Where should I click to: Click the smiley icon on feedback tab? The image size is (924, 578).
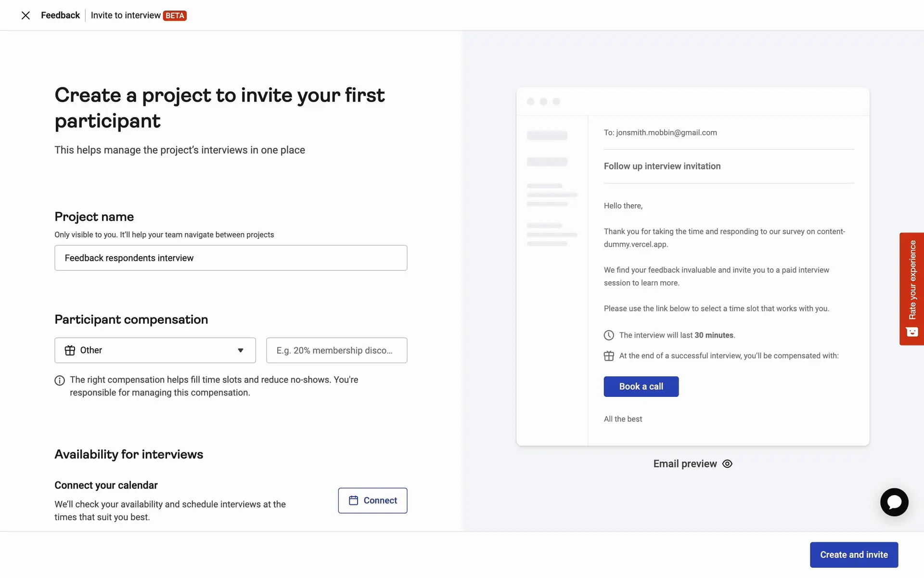pos(912,332)
